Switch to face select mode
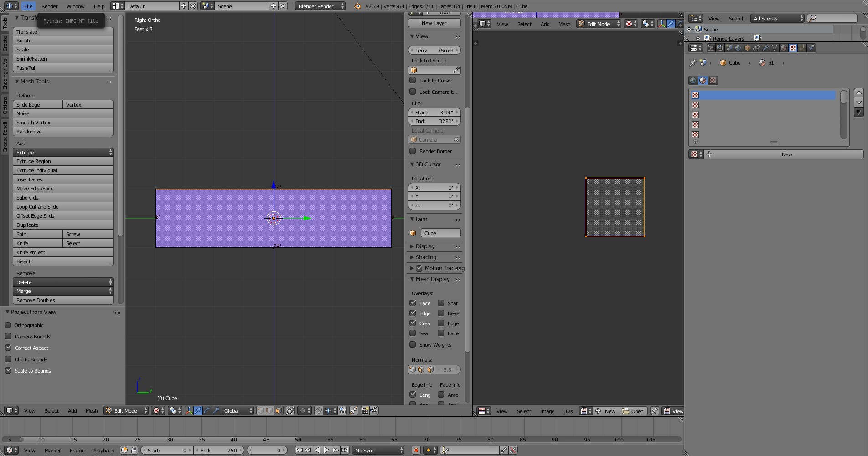 (279, 410)
